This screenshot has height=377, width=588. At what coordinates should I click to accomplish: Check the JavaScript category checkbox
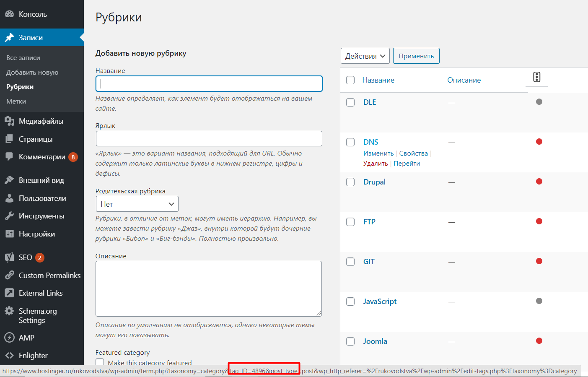(x=350, y=302)
